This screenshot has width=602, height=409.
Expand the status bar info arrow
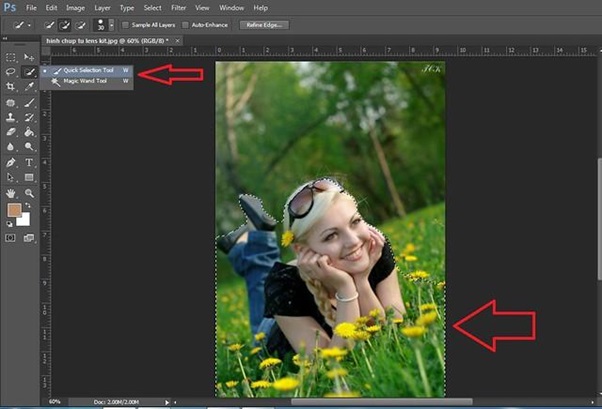coord(167,402)
